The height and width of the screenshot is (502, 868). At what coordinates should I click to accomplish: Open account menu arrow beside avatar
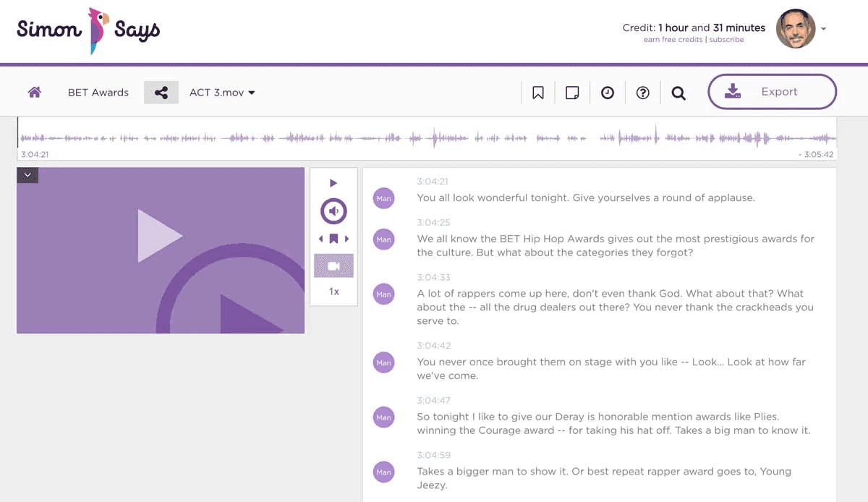[824, 30]
